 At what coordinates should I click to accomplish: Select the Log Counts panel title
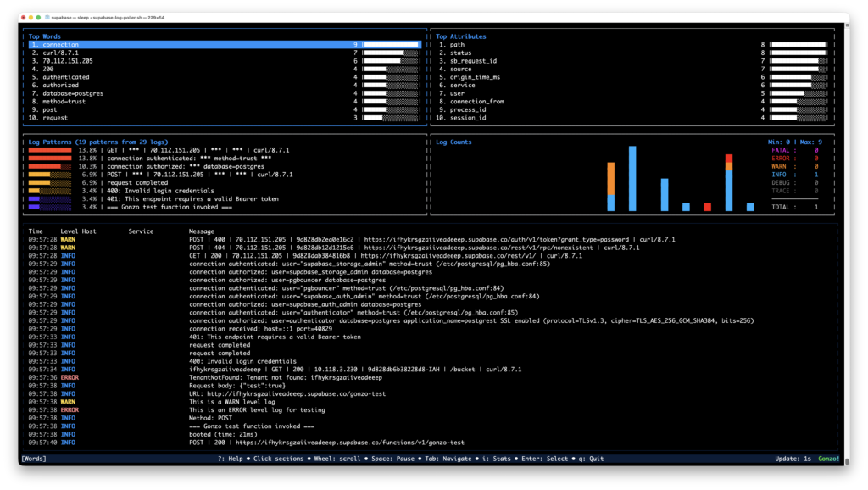[453, 142]
